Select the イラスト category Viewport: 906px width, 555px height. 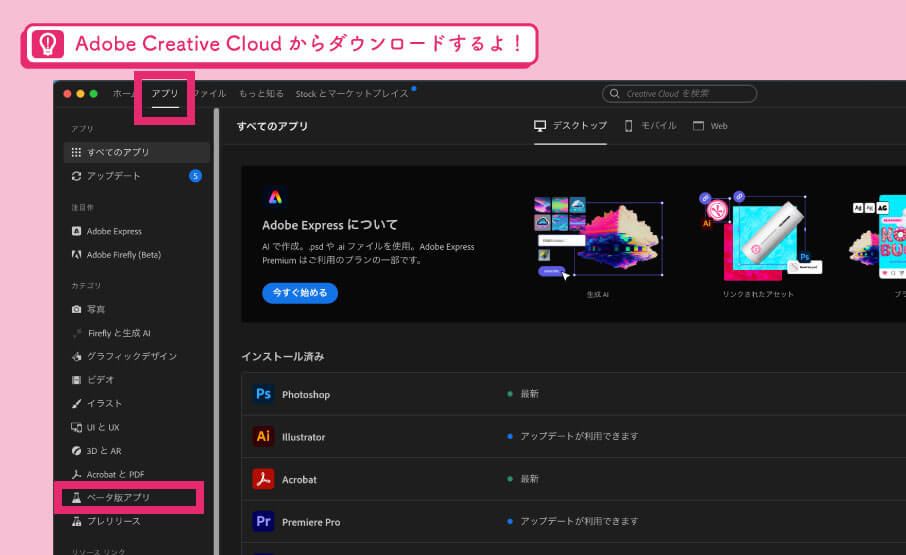[x=104, y=404]
